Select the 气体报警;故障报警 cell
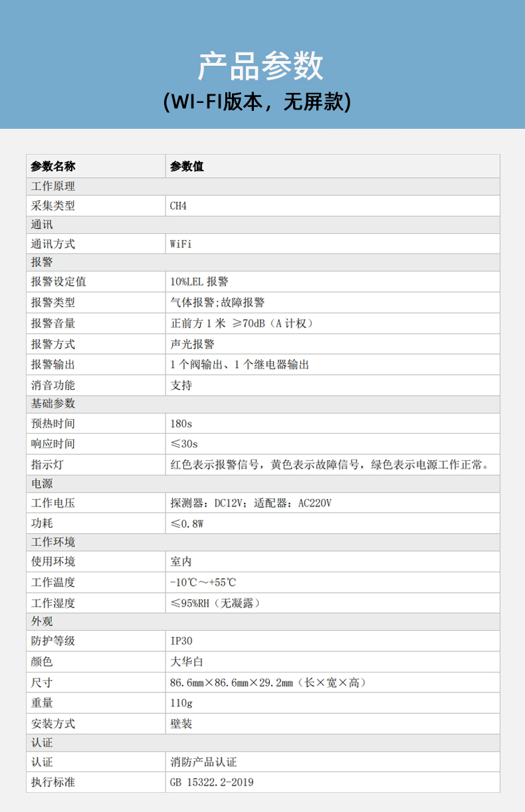The height and width of the screenshot is (812, 525). [x=217, y=302]
